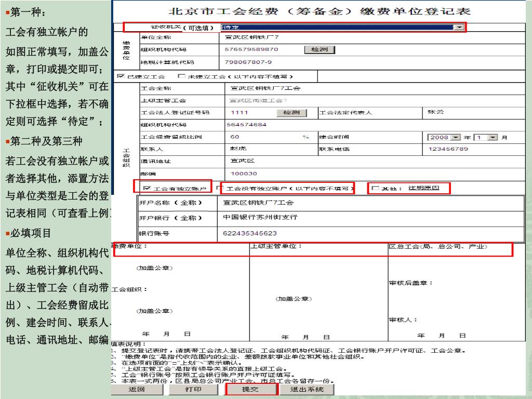532x399 pixels.
Task: Toggle the 已建立工会 checkbox
Action: 121,76
